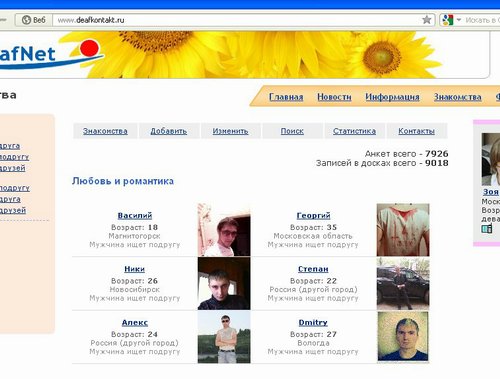Click Ники's profile photo thumbnail
The height and width of the screenshot is (379, 500).
pos(224,284)
